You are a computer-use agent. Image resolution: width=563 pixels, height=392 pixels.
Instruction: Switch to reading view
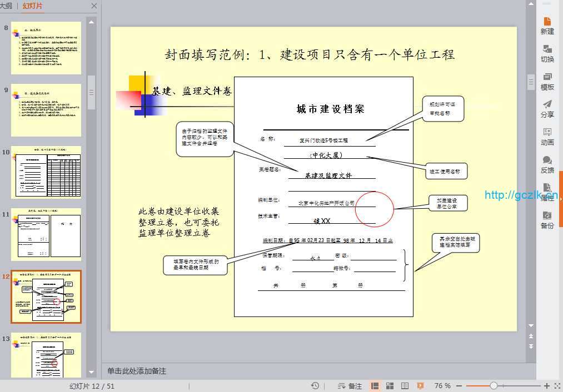(405, 386)
